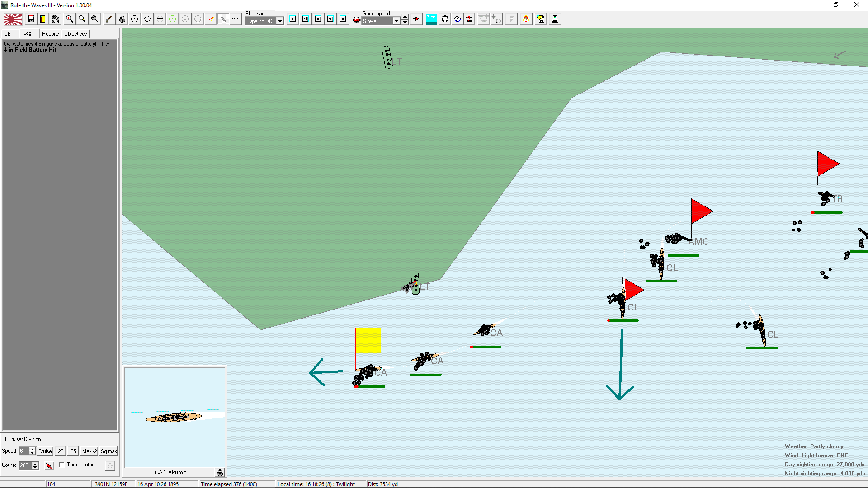868x488 pixels.
Task: Open the Objectives tab
Action: (x=75, y=34)
